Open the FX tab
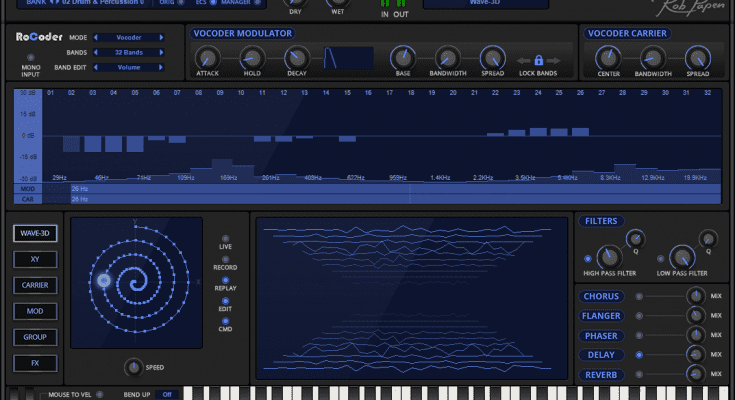The height and width of the screenshot is (400, 735). coord(35,363)
